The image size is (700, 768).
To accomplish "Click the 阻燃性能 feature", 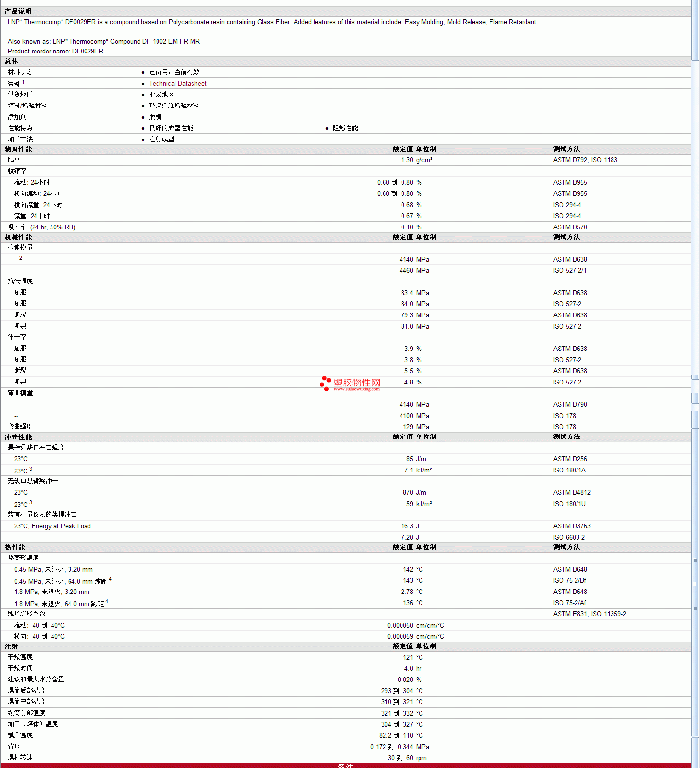I will pyautogui.click(x=345, y=128).
